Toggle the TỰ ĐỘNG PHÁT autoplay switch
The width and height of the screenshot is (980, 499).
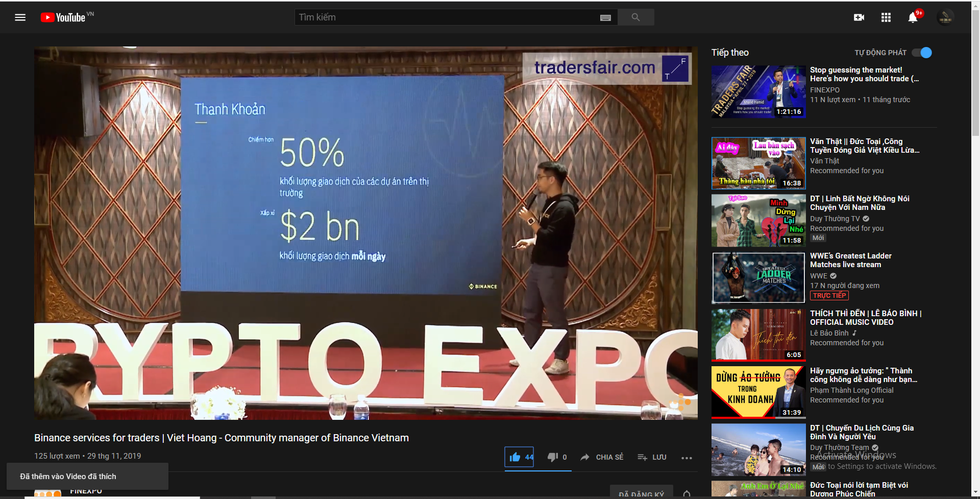coord(922,53)
